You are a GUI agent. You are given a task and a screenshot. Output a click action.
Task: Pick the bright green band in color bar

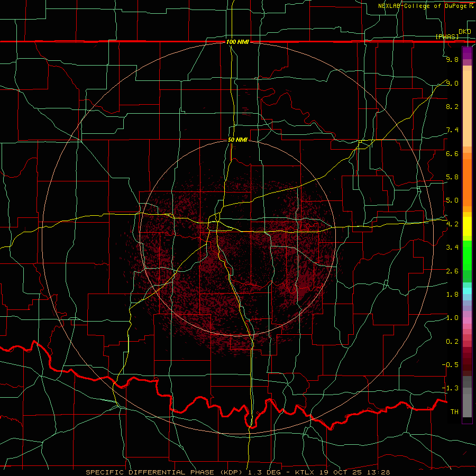[x=467, y=255]
